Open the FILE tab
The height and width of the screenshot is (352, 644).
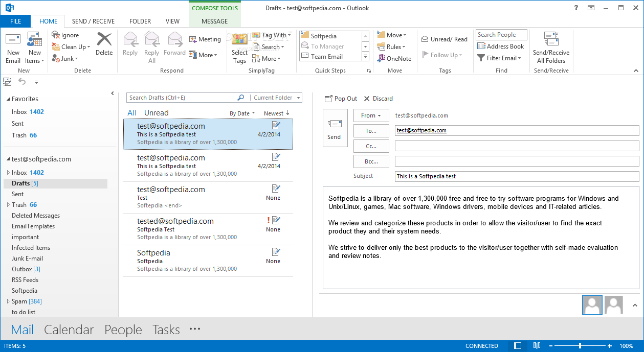tap(15, 21)
